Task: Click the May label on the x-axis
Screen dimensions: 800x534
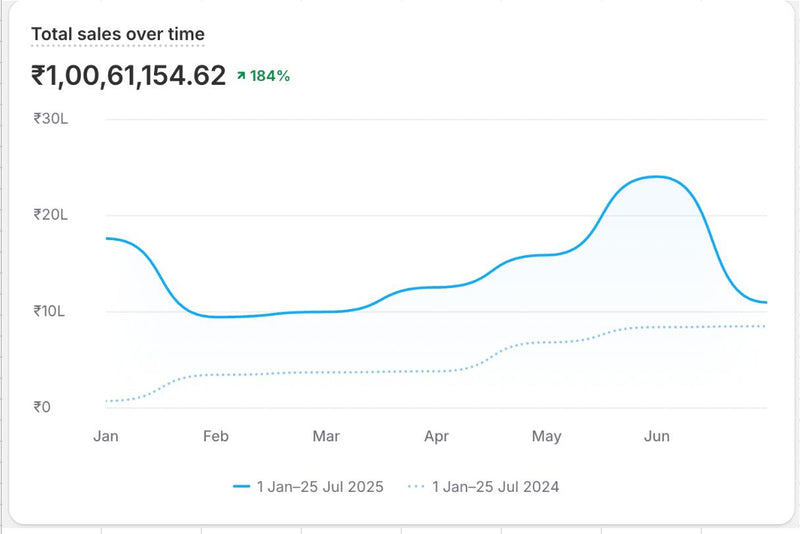Action: tap(546, 436)
